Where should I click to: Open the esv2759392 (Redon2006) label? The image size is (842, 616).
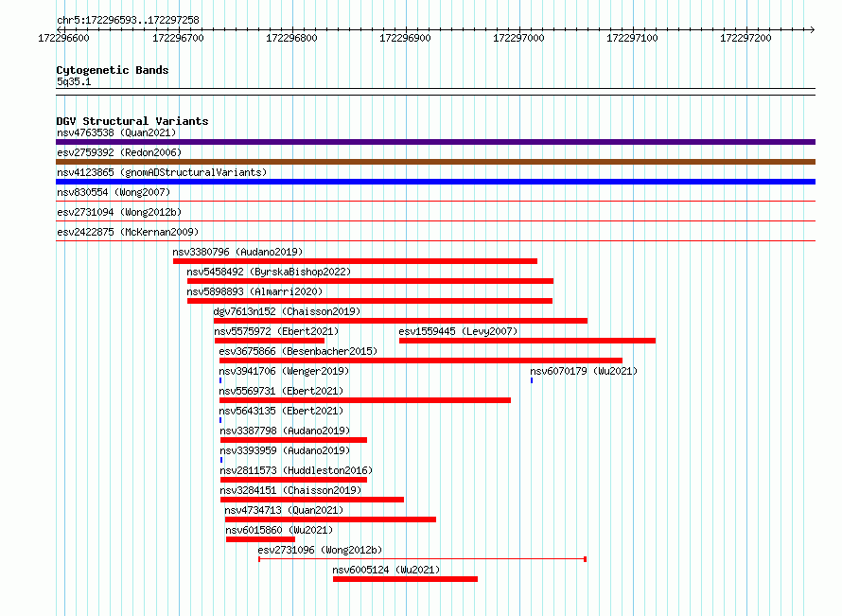[x=119, y=152]
